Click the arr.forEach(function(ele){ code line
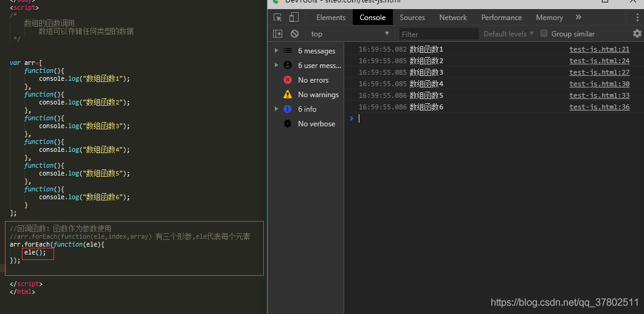Viewport: 644px width, 314px height. (57, 245)
